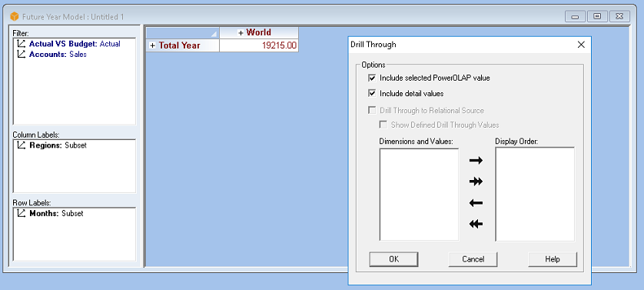
Task: Click the dimension icon beside Actual VS Budget
Action: [x=22, y=44]
